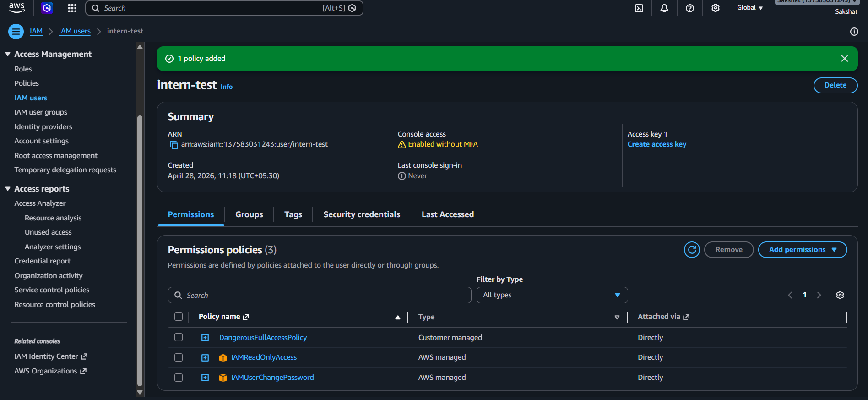Dismiss the policy added notification

point(845,59)
